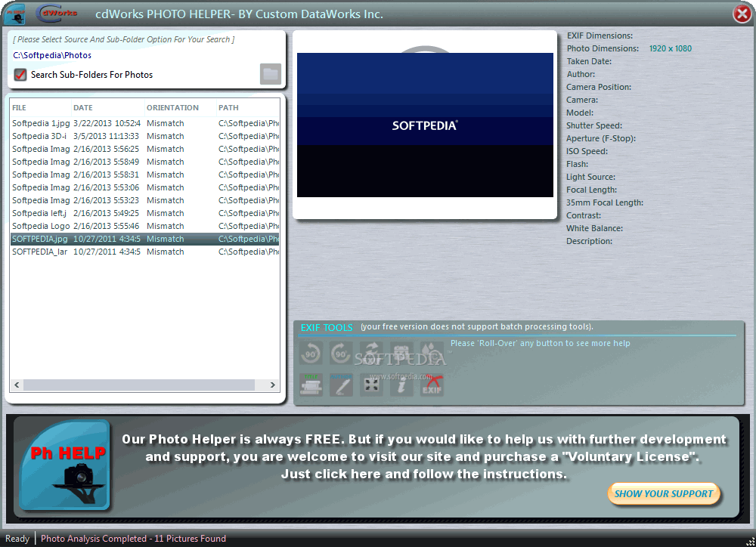Image resolution: width=756 pixels, height=547 pixels.
Task: Click the EXIF TOOLS heading
Action: (327, 328)
